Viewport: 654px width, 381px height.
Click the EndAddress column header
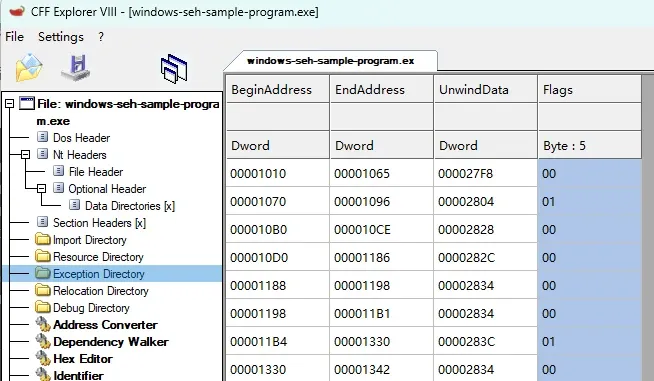pyautogui.click(x=381, y=89)
